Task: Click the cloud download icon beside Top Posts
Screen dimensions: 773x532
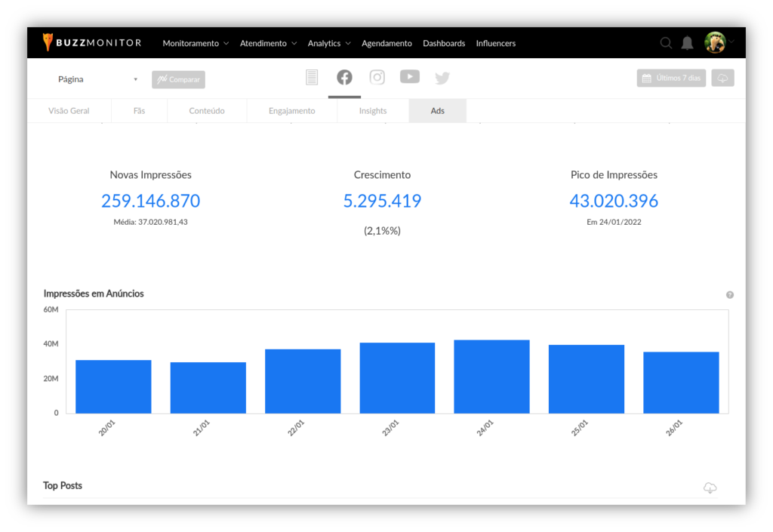Action: [710, 488]
